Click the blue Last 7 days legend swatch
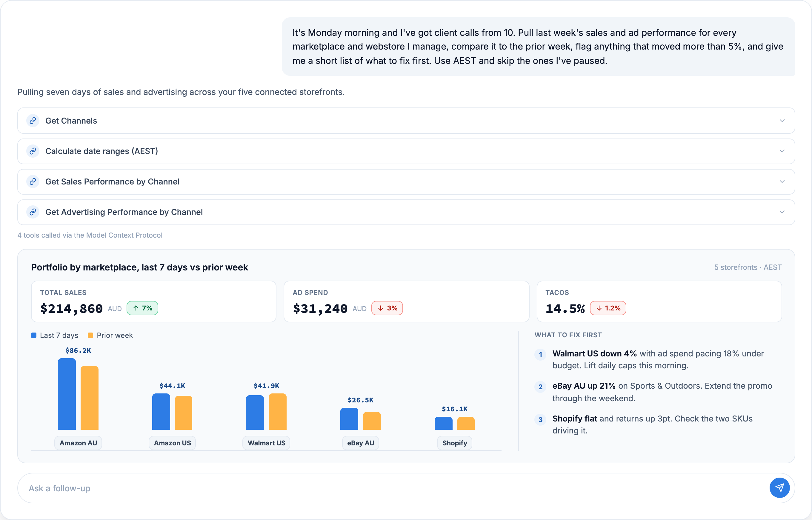This screenshot has width=812, height=520. (34, 335)
